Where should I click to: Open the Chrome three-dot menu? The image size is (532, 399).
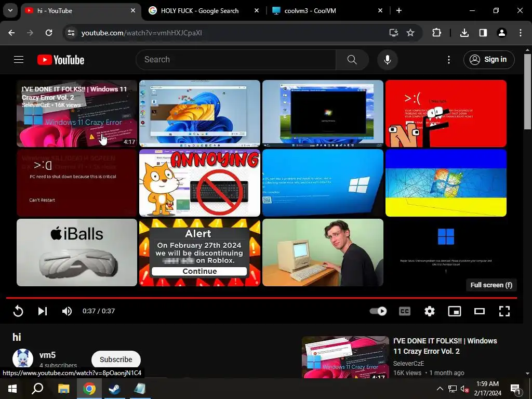(521, 33)
